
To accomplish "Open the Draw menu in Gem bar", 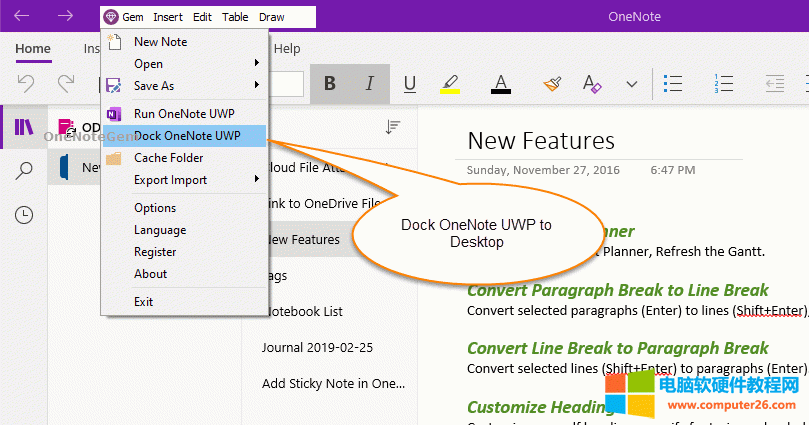I will click(271, 17).
